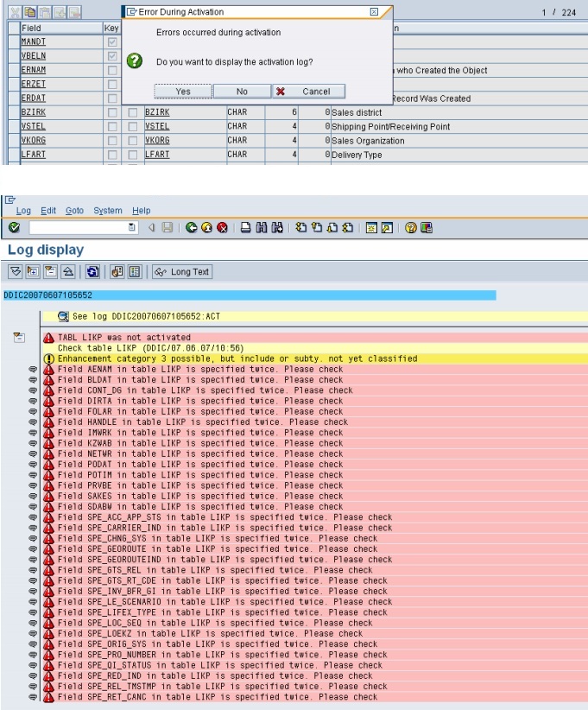Toggle the Key checkbox for VBELN

pos(112,56)
